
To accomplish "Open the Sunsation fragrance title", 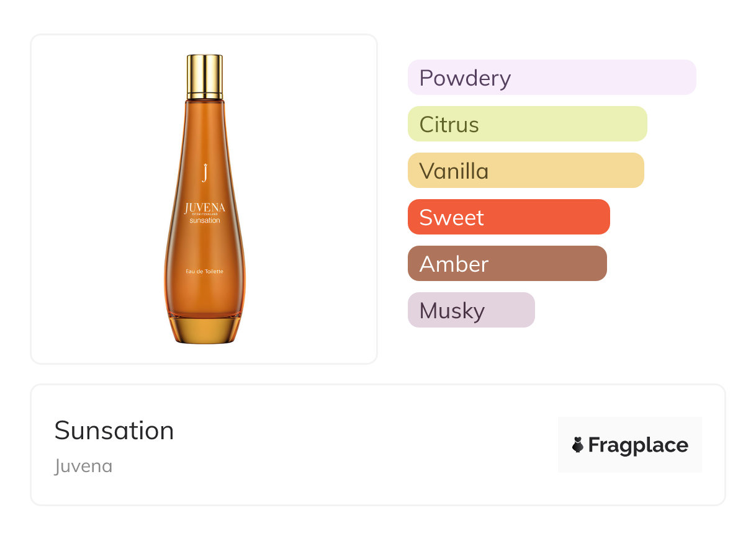I will tap(114, 431).
